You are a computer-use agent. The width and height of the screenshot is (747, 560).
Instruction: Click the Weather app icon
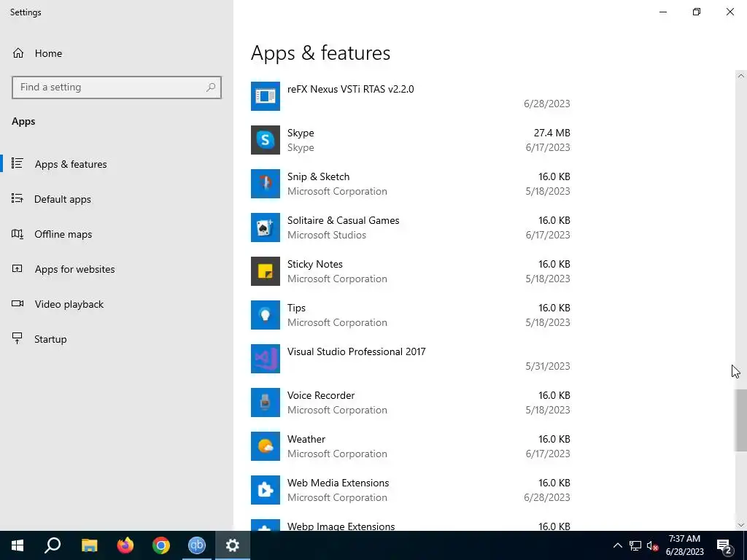pyautogui.click(x=266, y=447)
